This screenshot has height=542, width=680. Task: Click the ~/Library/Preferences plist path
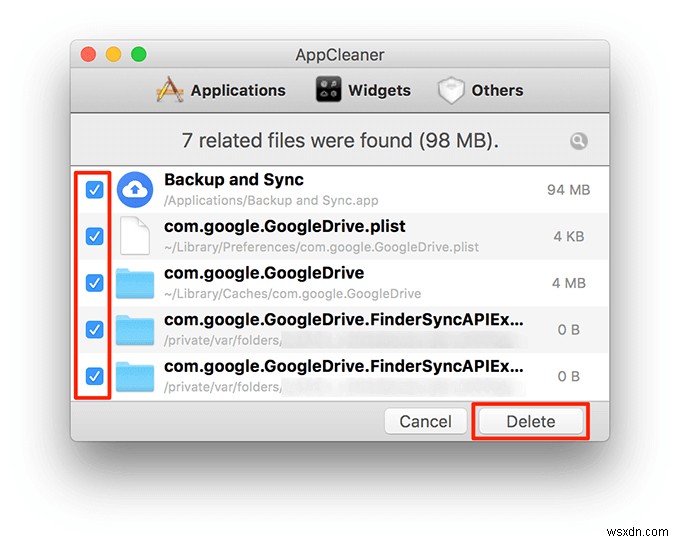(x=321, y=247)
